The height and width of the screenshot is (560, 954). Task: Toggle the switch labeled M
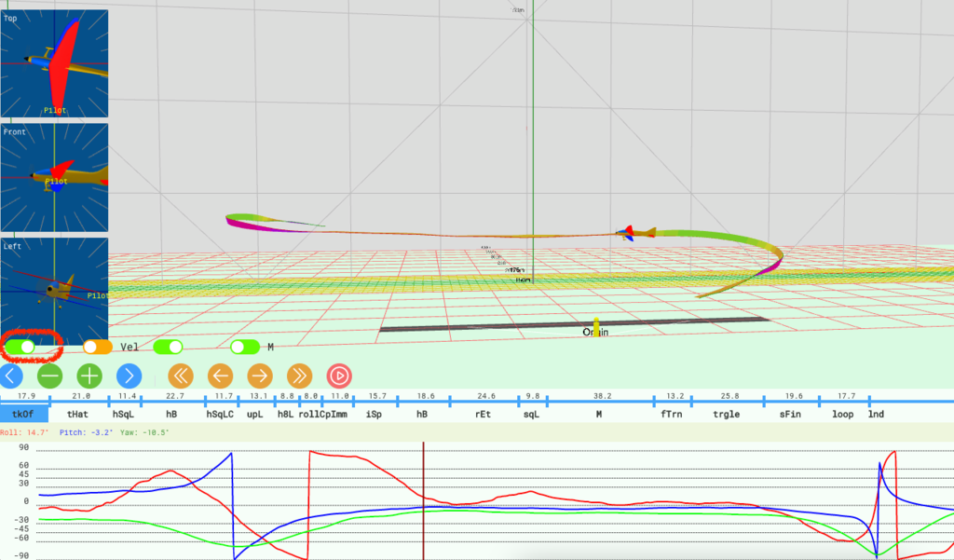(245, 347)
